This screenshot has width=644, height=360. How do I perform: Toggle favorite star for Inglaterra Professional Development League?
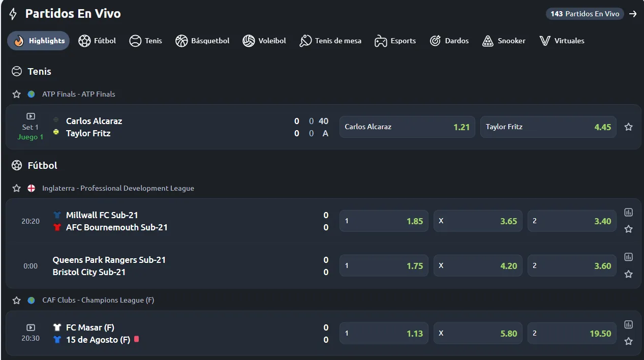pyautogui.click(x=17, y=188)
